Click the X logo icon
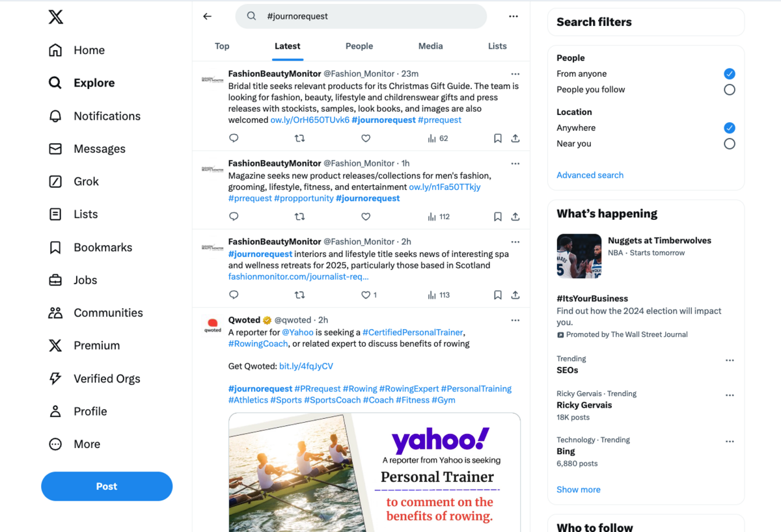781x532 pixels. click(56, 17)
